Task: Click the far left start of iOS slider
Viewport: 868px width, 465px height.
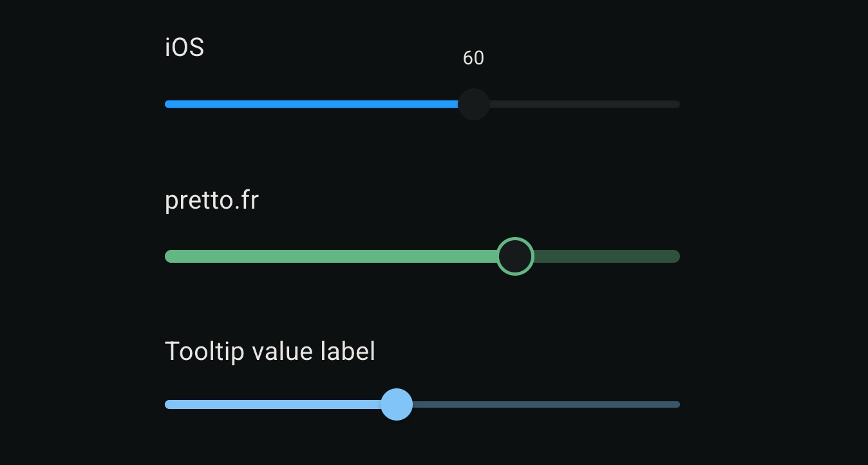Action: (167, 104)
